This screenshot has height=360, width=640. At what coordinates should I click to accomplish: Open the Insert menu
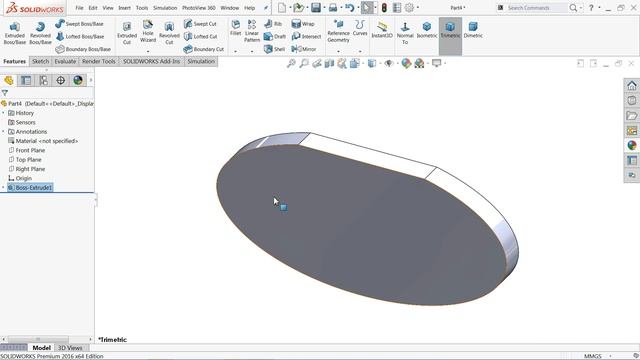coord(124,8)
